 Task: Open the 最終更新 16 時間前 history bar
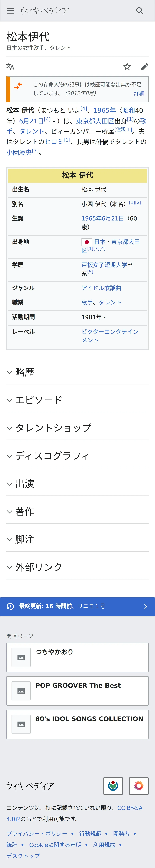click(x=77, y=606)
